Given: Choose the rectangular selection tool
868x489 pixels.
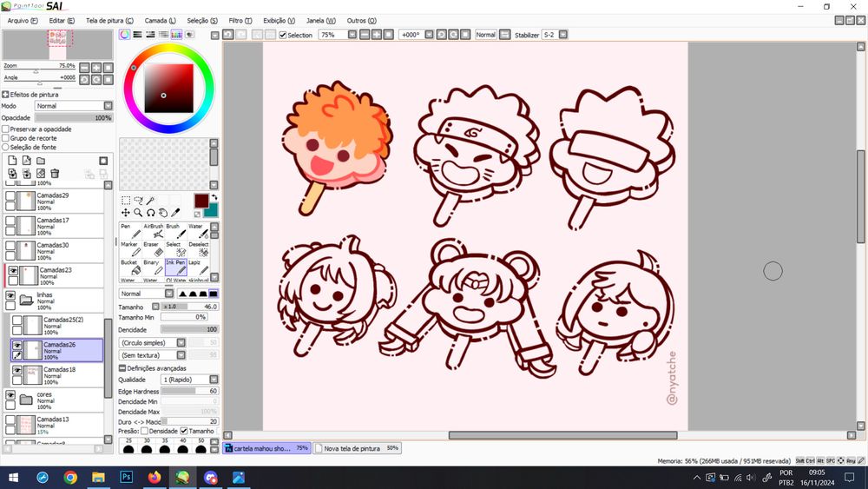Looking at the screenshot, I should pos(126,201).
